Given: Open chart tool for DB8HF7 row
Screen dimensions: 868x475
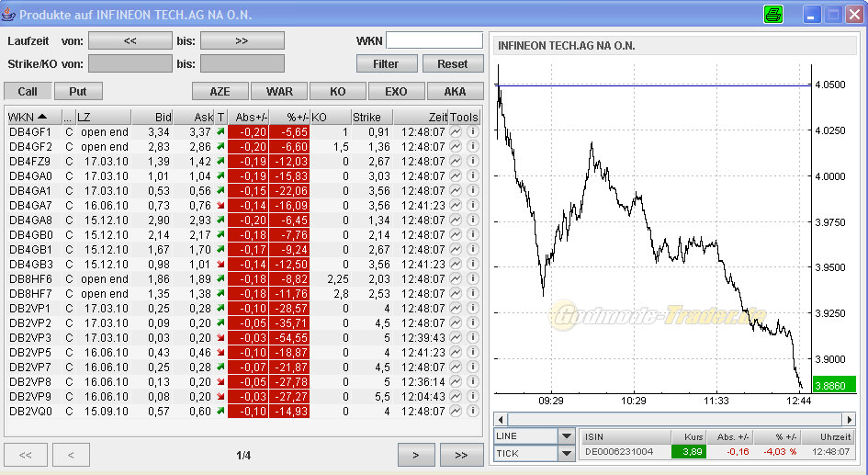Looking at the screenshot, I should tap(456, 293).
